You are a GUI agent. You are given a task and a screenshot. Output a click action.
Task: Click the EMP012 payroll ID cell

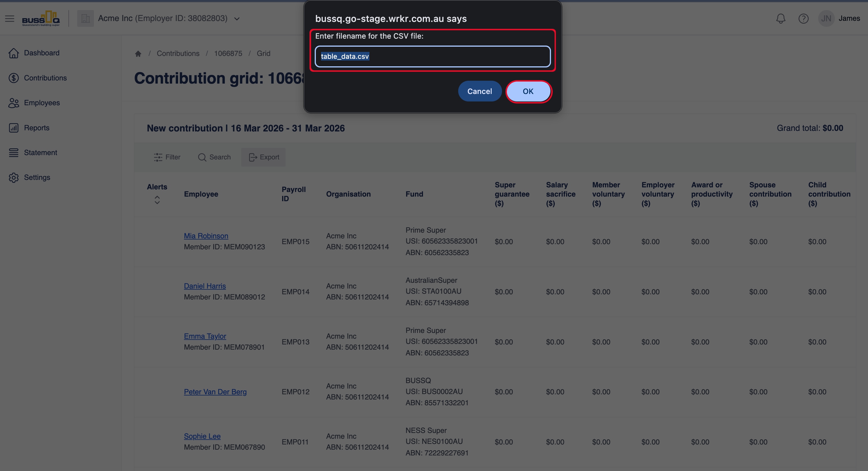[x=295, y=392]
